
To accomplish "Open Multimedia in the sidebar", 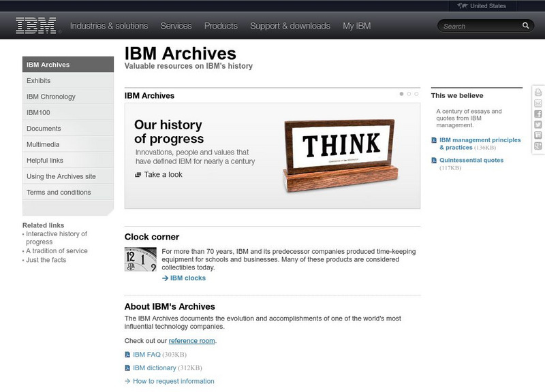I will (x=68, y=144).
